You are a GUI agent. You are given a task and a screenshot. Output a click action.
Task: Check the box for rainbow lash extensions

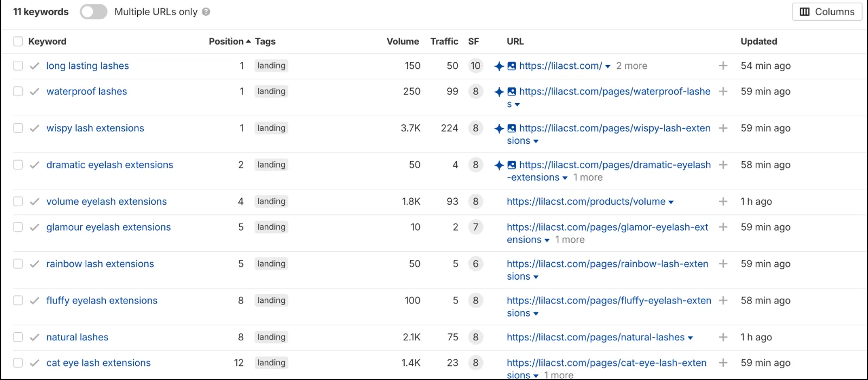(18, 264)
